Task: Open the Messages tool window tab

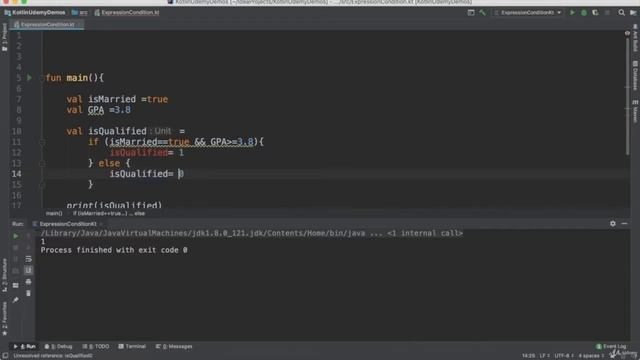Action: pos(174,347)
